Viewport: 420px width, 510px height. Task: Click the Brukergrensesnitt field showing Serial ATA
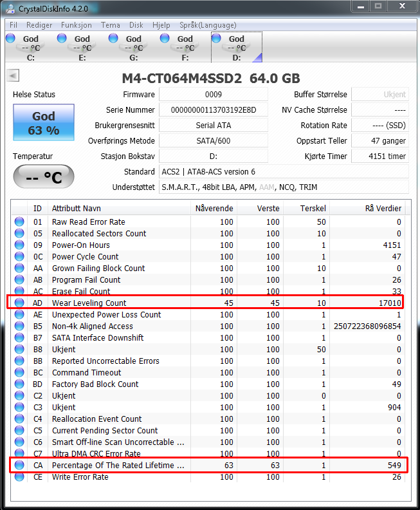pyautogui.click(x=214, y=125)
